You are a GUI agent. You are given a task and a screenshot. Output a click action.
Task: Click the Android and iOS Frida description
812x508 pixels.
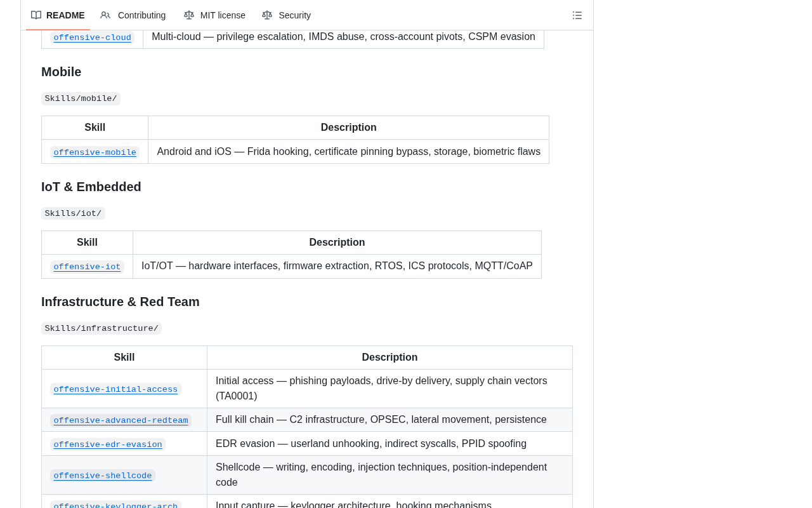click(349, 152)
